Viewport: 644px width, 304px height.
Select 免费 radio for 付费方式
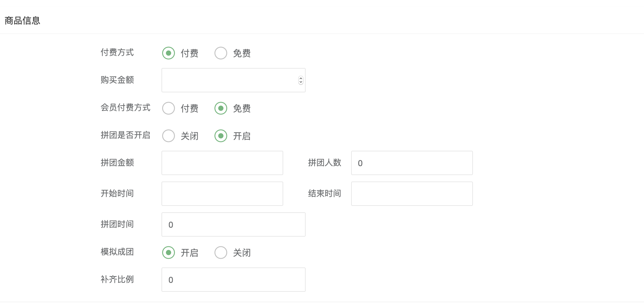tap(221, 53)
